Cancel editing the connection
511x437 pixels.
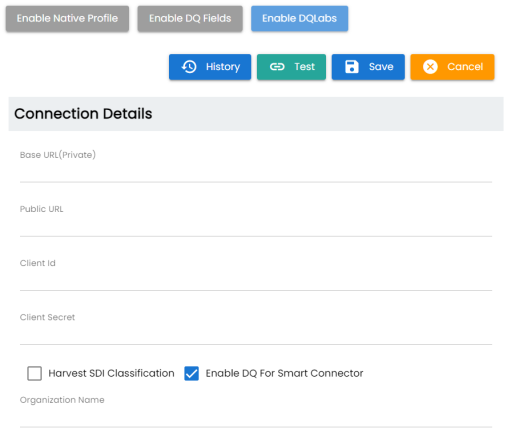pyautogui.click(x=452, y=67)
